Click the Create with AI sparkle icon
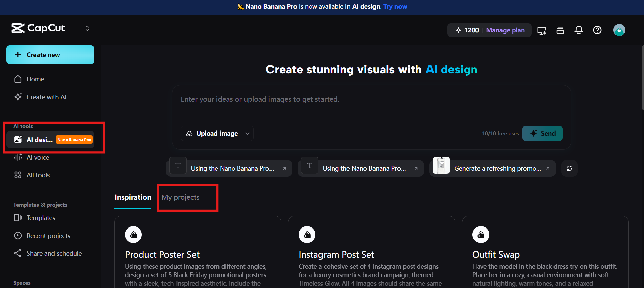This screenshot has height=288, width=644. point(18,97)
